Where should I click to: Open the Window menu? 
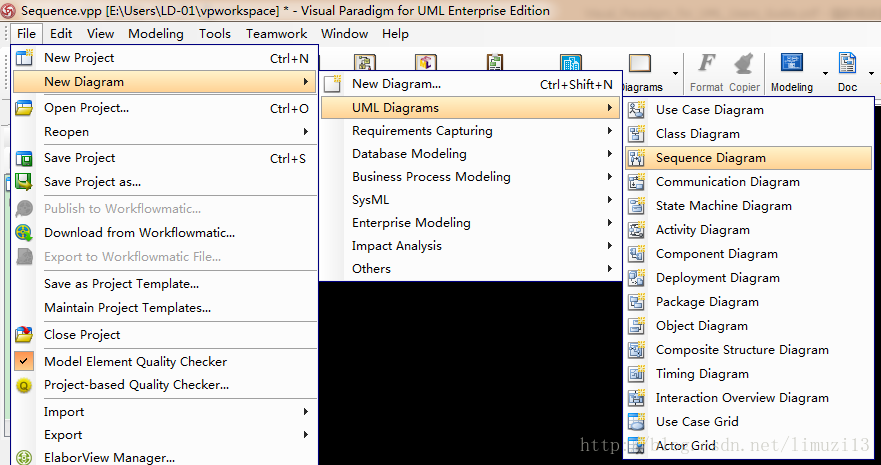pos(344,34)
